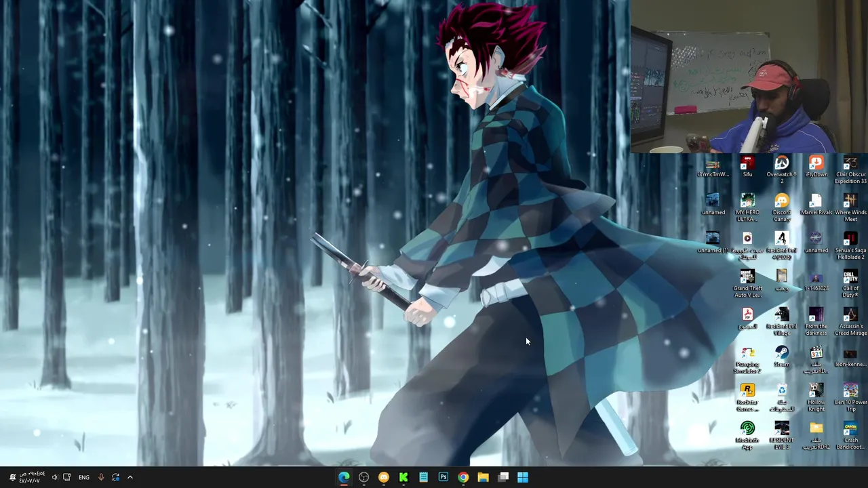Select the PDF document icon on desktop
Image resolution: width=868 pixels, height=488 pixels.
click(747, 319)
